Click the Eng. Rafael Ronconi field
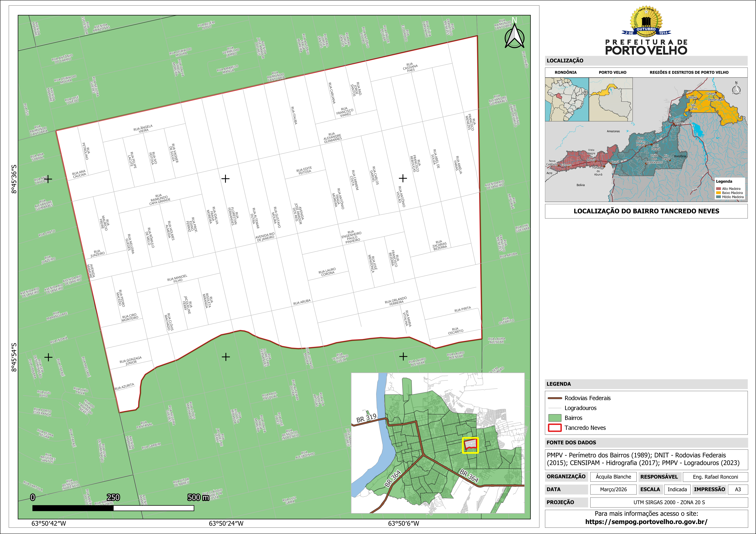Screen dimensions: 756x534 (715, 477)
